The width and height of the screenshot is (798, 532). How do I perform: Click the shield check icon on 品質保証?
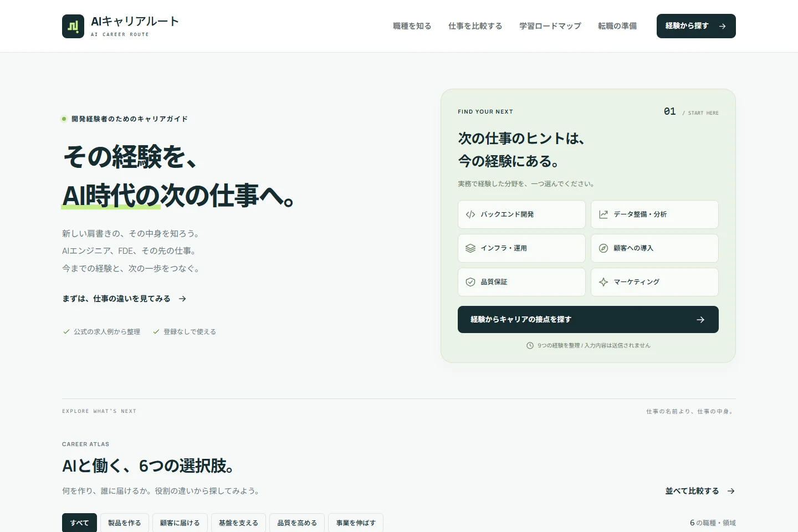pyautogui.click(x=470, y=282)
